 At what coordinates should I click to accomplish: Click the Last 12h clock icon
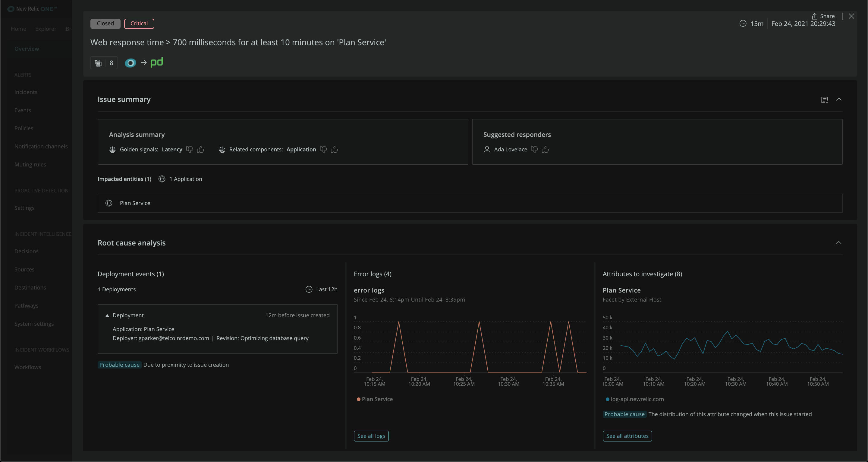(309, 289)
